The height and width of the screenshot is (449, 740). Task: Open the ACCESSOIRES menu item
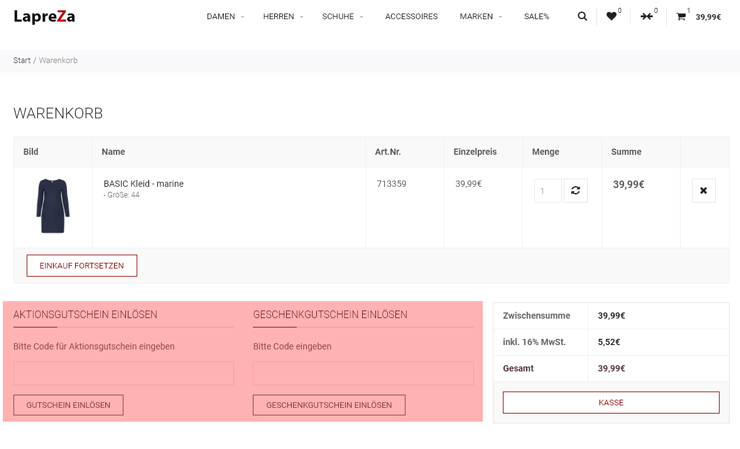411,17
